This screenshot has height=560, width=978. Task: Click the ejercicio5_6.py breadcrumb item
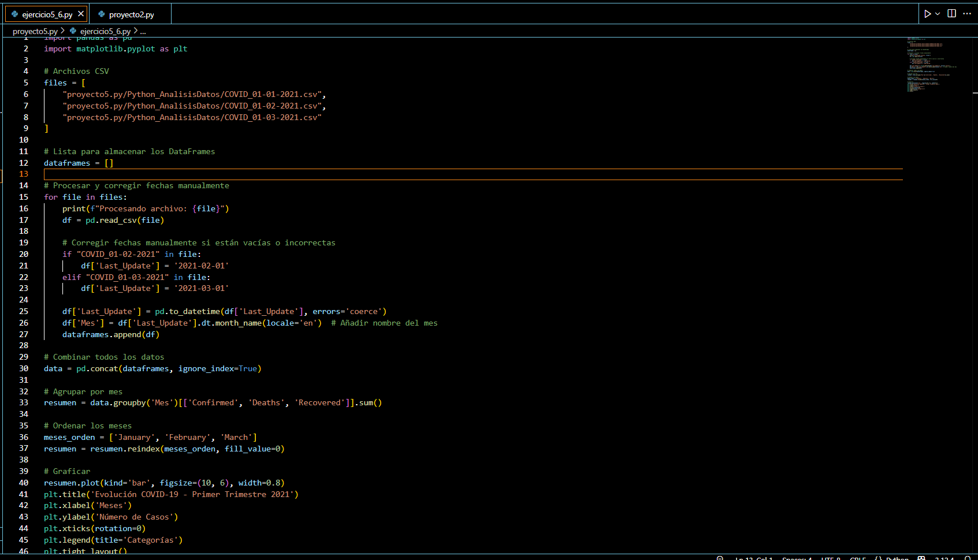pos(105,31)
